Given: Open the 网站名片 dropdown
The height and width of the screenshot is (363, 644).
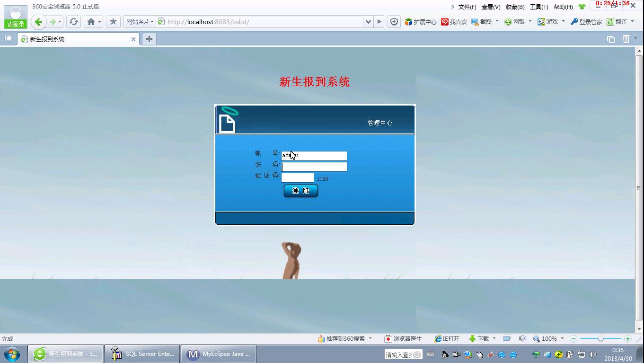Looking at the screenshot, I should point(140,22).
